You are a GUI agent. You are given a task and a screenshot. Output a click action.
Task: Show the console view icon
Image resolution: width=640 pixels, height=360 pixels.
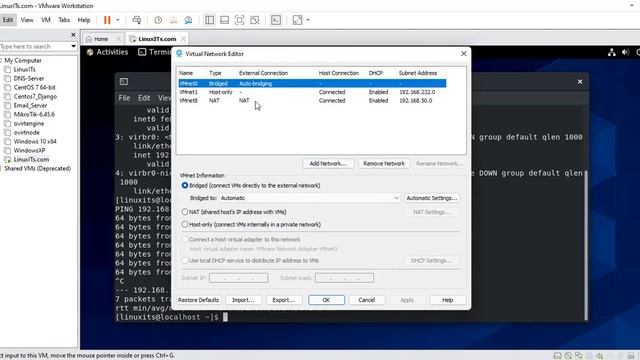[x=276, y=20]
